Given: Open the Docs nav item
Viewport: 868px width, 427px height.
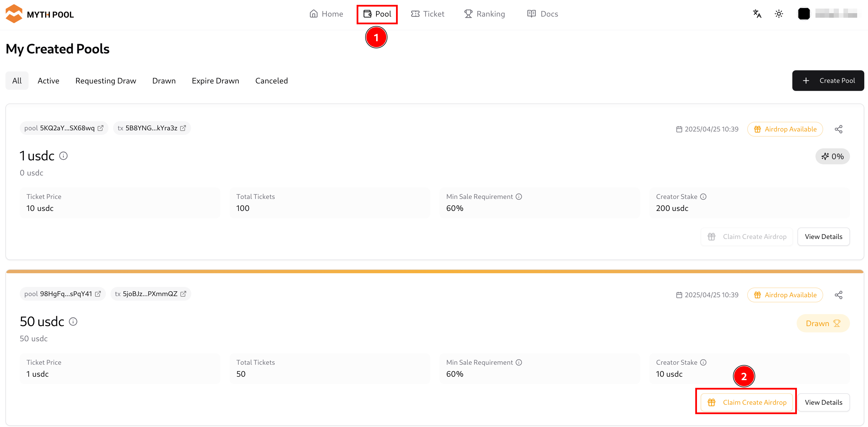Looking at the screenshot, I should pos(542,14).
